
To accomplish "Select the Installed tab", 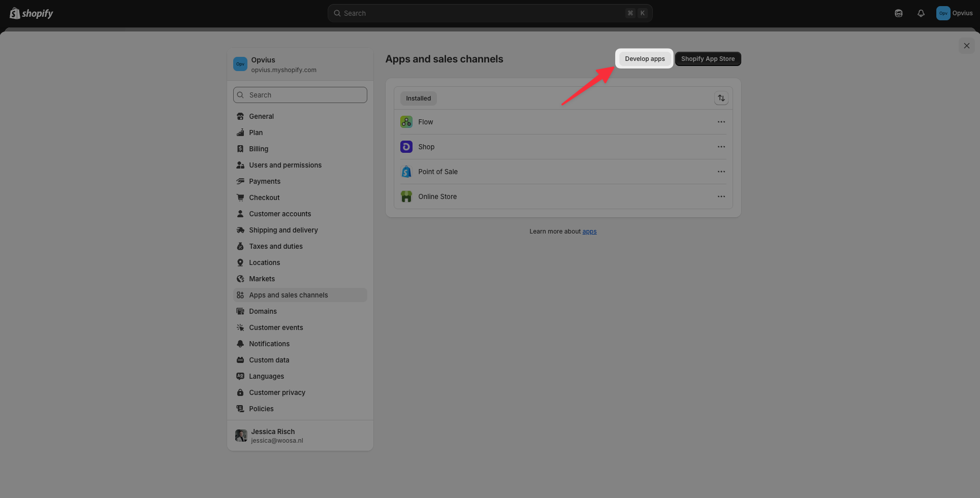I will [x=418, y=98].
